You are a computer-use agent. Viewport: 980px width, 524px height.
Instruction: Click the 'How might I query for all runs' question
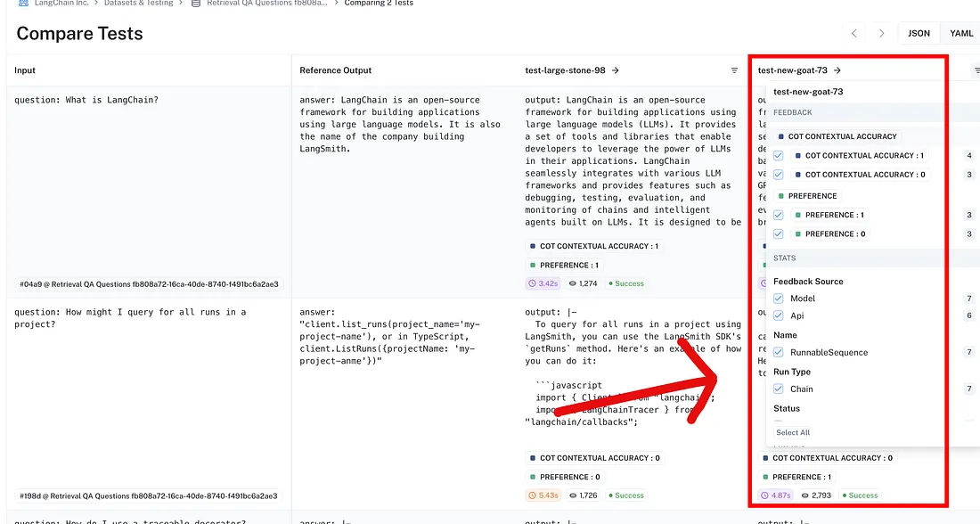(x=130, y=318)
